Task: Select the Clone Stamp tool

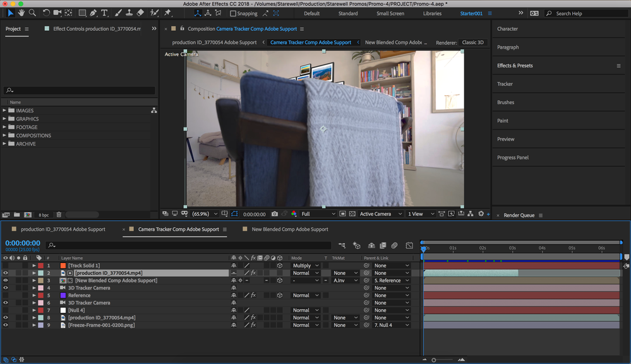Action: coord(129,13)
